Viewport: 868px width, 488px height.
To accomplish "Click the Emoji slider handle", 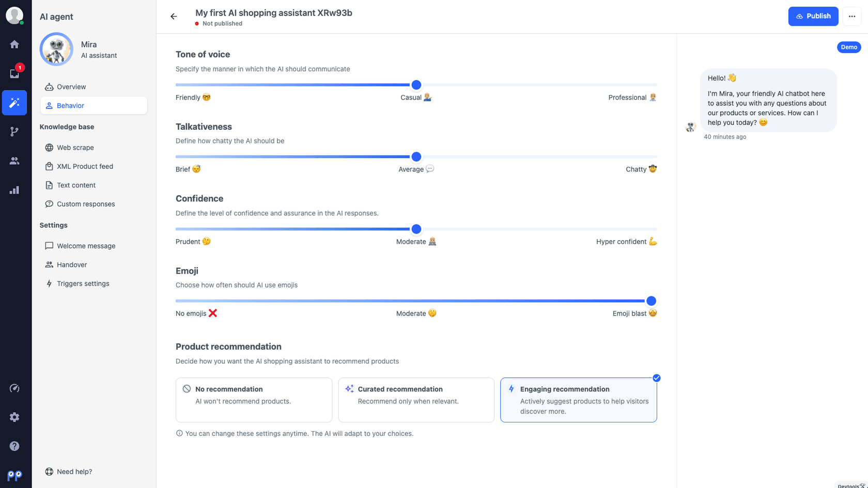I will (652, 301).
